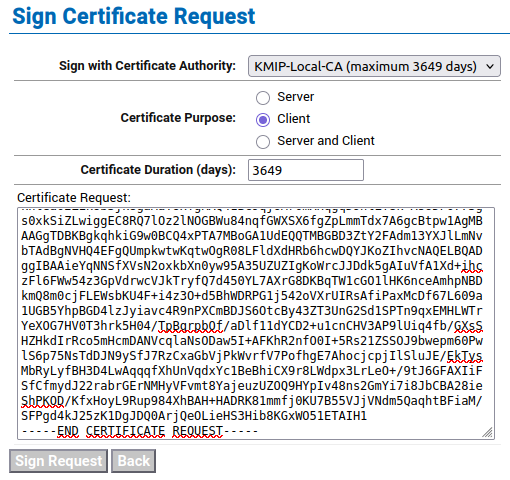
Task: Click the text area resize handle corner
Action: click(x=487, y=432)
